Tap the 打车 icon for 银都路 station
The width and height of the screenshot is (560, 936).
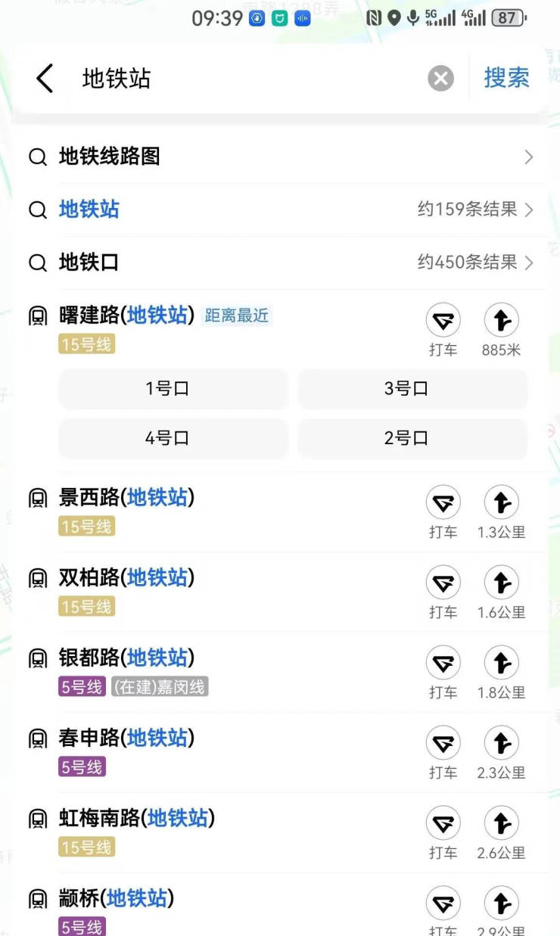pos(443,664)
